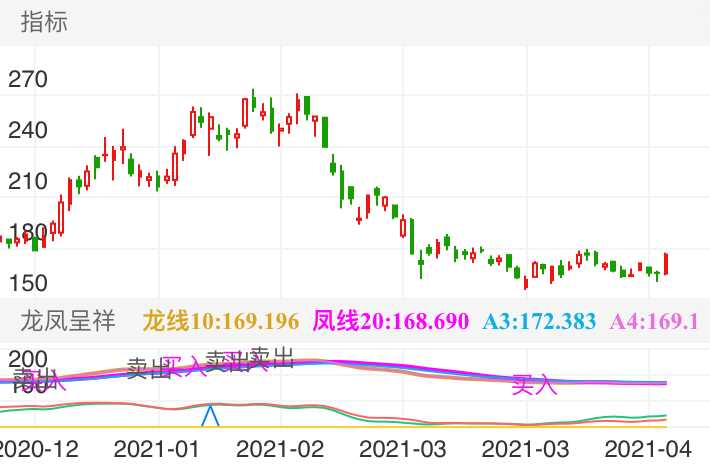This screenshot has height=472, width=710.
Task: Expand the 指标 header section
Action: coord(44,22)
